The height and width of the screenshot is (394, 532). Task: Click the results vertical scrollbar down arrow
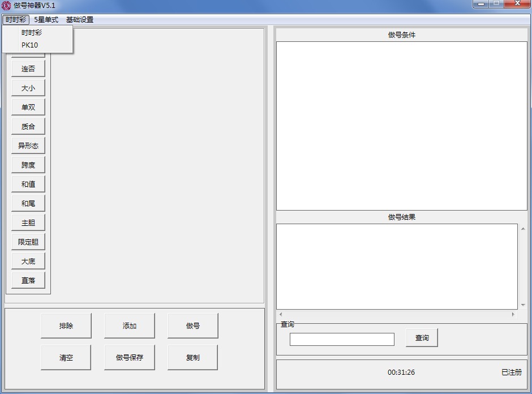522,305
